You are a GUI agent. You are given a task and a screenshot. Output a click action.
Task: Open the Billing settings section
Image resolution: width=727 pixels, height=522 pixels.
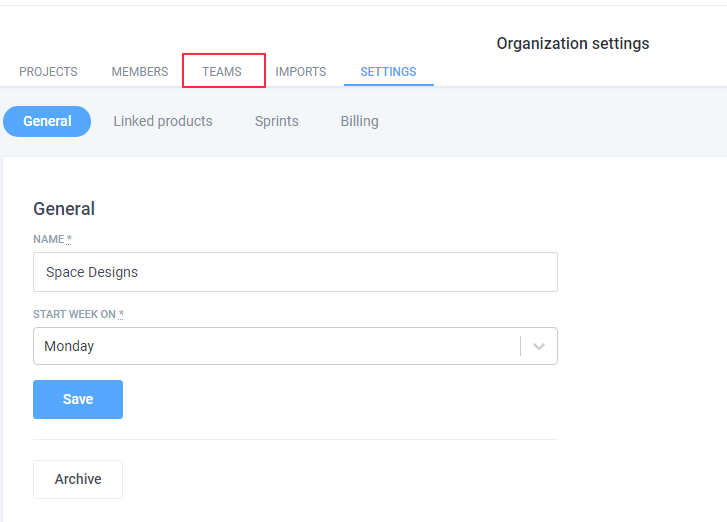pyautogui.click(x=359, y=121)
